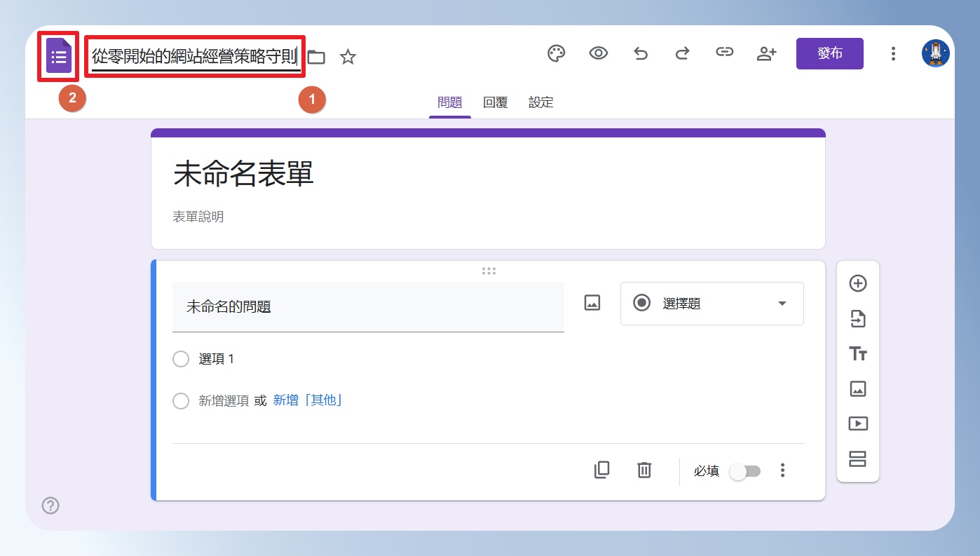Open the help question-mark icon
The width and height of the screenshot is (980, 556).
(x=50, y=506)
